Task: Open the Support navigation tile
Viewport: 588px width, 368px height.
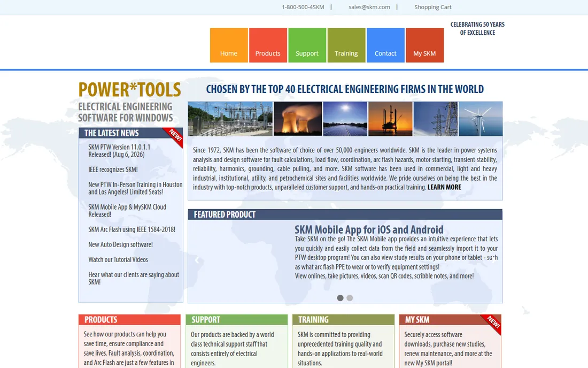Action: (x=307, y=45)
